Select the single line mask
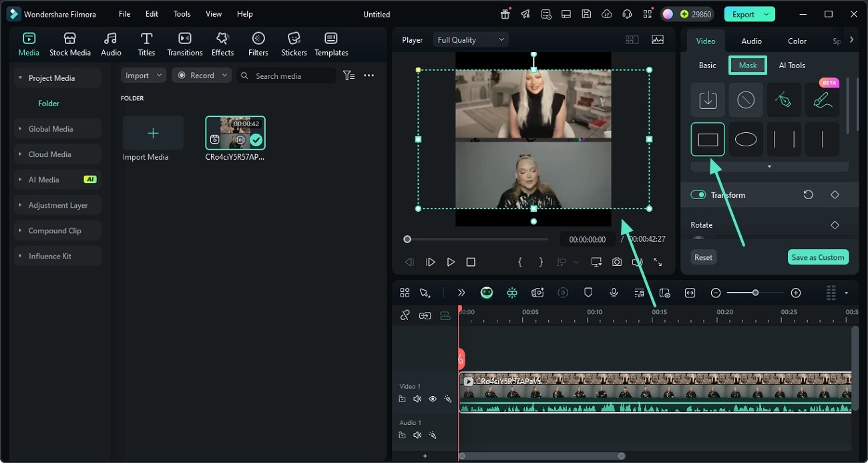Image resolution: width=868 pixels, height=463 pixels. pos(822,140)
